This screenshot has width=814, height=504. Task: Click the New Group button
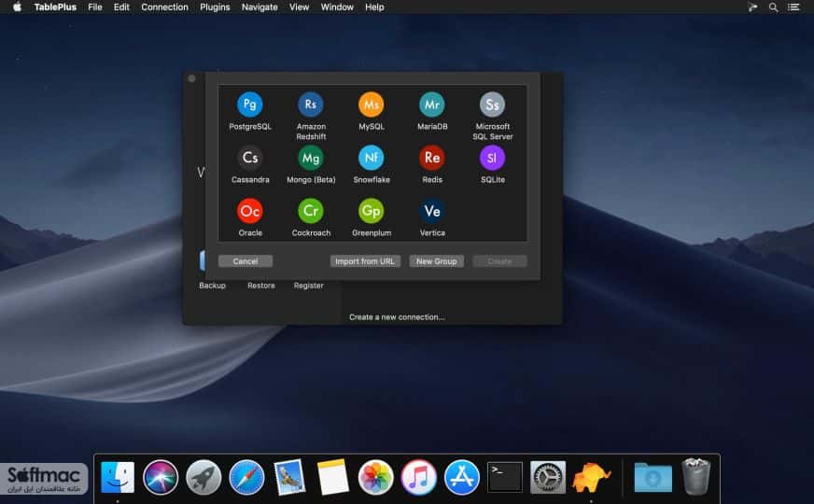437,261
